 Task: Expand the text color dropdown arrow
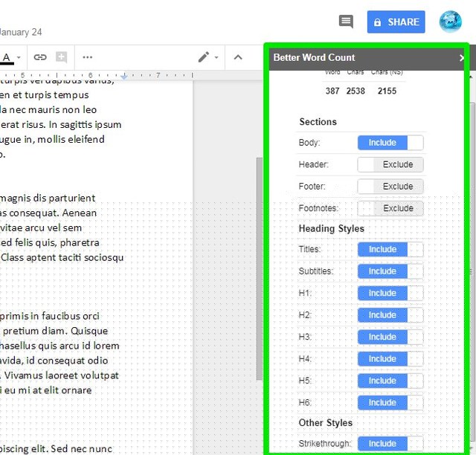pyautogui.click(x=19, y=57)
